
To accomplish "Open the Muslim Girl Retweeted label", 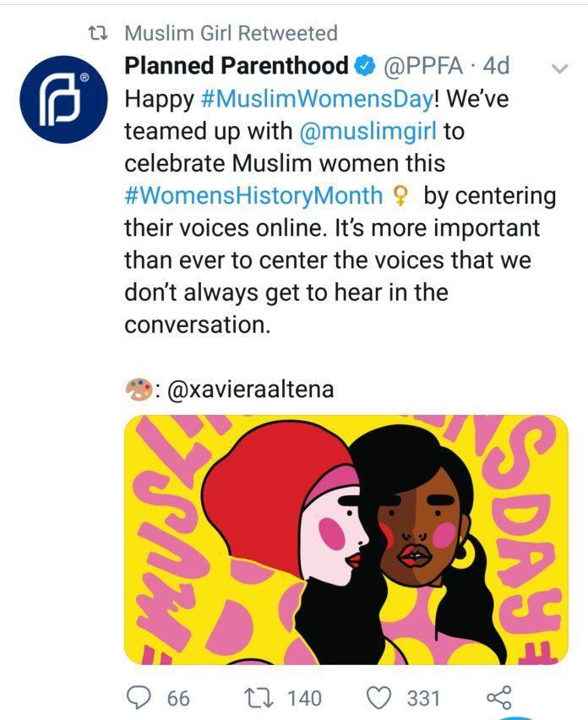I will (x=231, y=34).
